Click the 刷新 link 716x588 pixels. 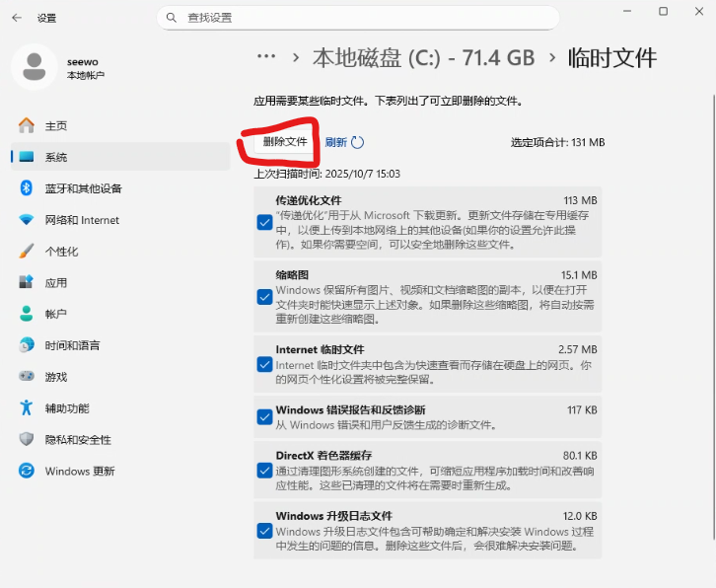coord(336,142)
